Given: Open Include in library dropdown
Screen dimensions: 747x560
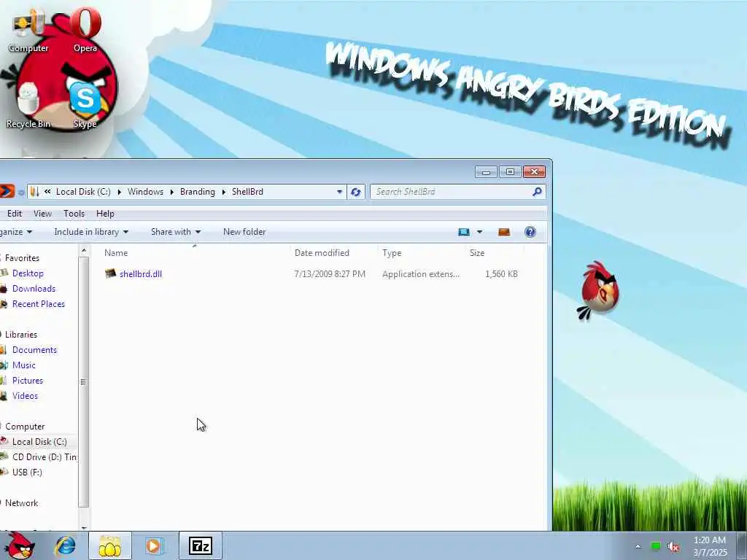Looking at the screenshot, I should tap(91, 232).
